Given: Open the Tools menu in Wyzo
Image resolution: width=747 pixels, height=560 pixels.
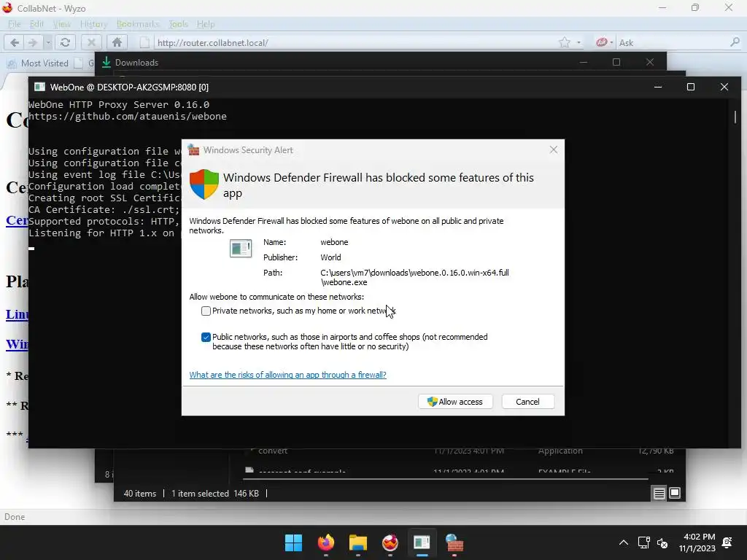Looking at the screenshot, I should pyautogui.click(x=179, y=24).
